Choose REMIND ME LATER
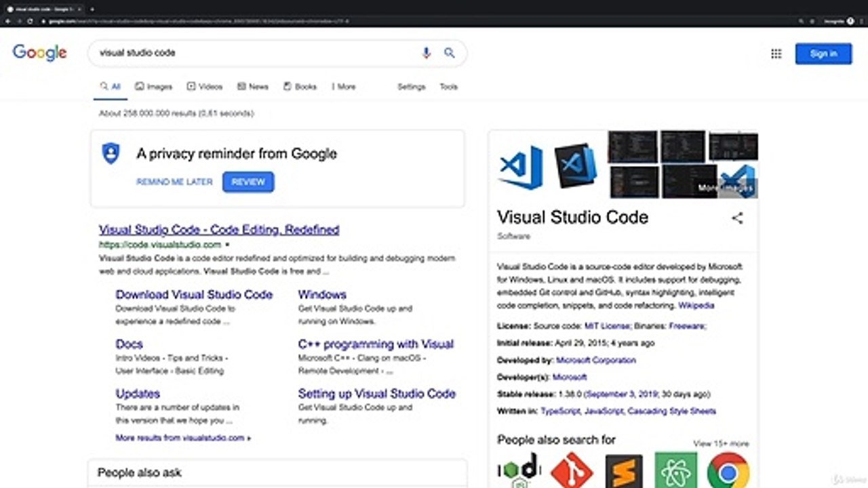The width and height of the screenshot is (868, 488). coord(174,182)
